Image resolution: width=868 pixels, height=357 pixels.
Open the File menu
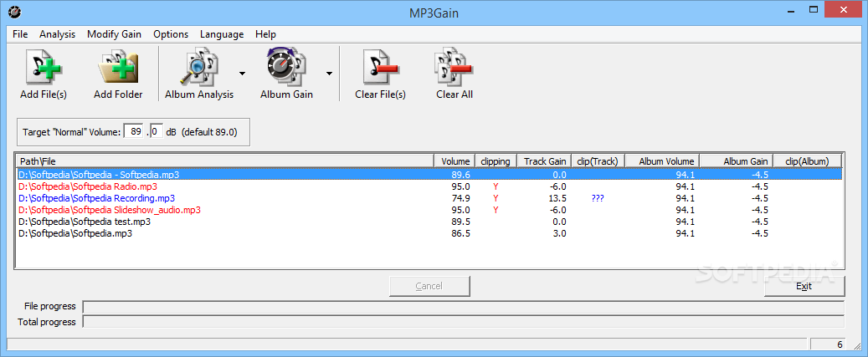tap(20, 34)
